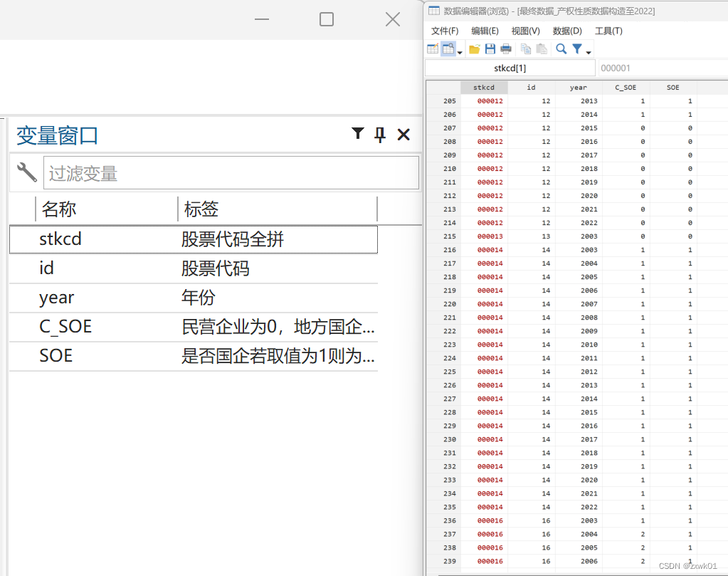The height and width of the screenshot is (576, 728).
Task: Switch to data editor edit mode icon
Action: pyautogui.click(x=433, y=49)
